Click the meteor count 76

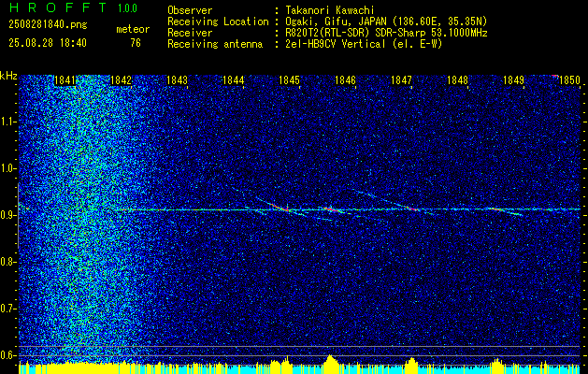pyautogui.click(x=136, y=43)
